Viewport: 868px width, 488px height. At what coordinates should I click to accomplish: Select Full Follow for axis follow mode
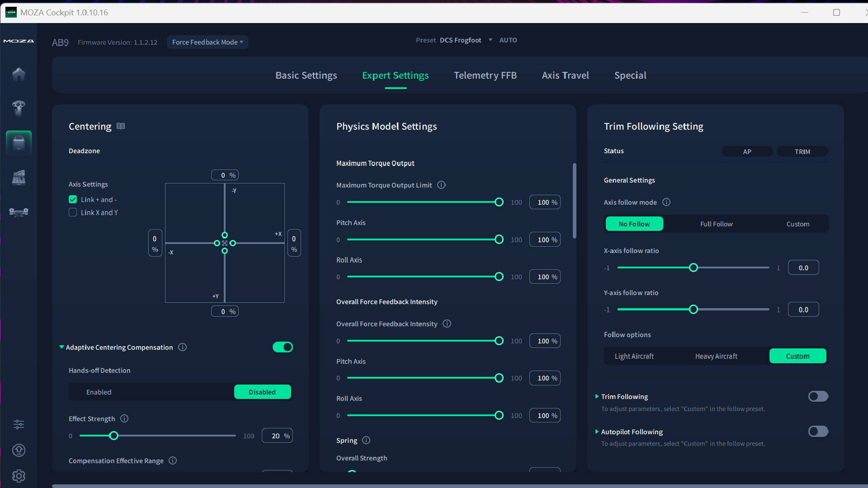point(716,224)
